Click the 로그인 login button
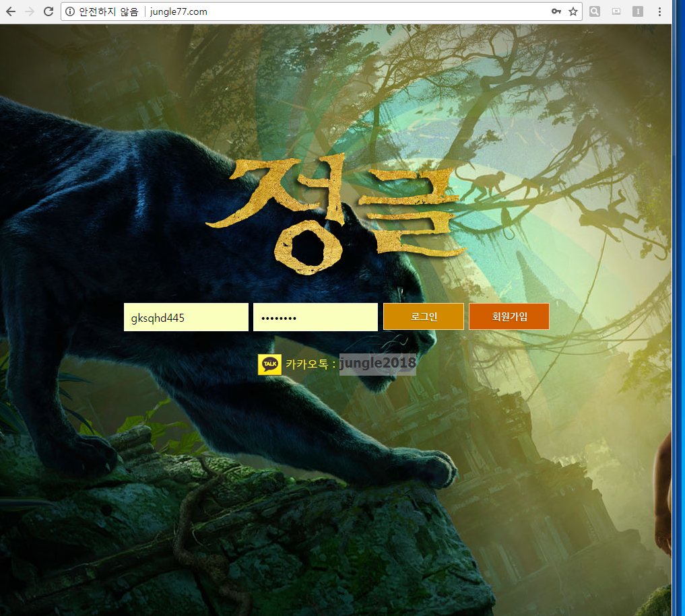 point(423,316)
